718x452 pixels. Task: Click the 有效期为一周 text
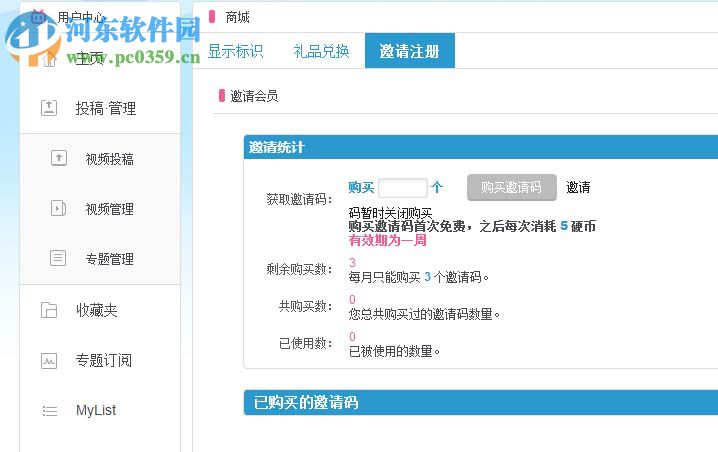(x=387, y=240)
